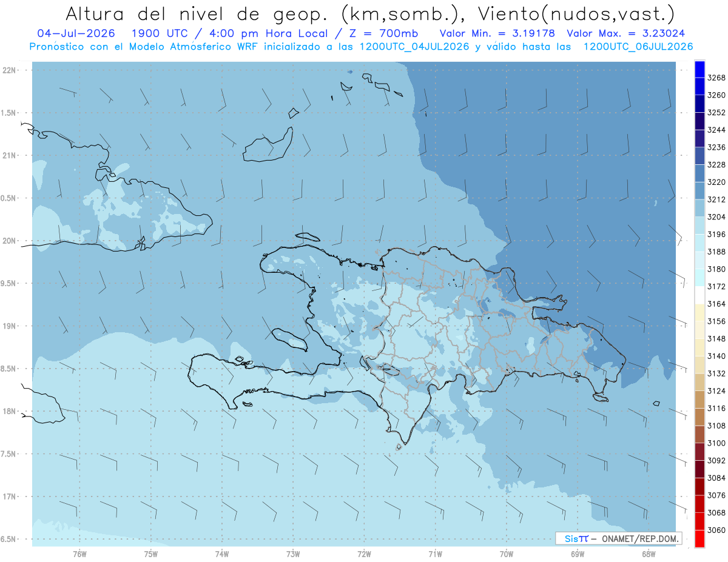Pick the legend swatch between 3236 and 3228
The image size is (728, 562).
699,156
